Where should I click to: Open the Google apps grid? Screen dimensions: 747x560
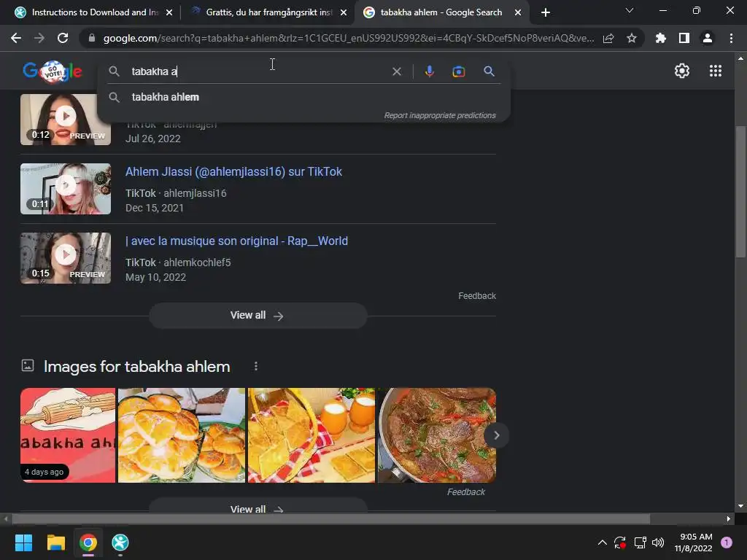coord(716,71)
